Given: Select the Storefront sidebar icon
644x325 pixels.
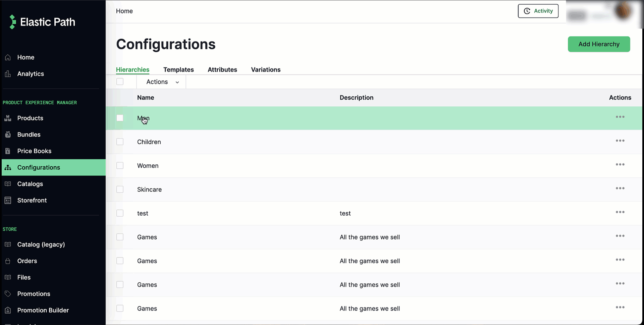Looking at the screenshot, I should point(8,200).
